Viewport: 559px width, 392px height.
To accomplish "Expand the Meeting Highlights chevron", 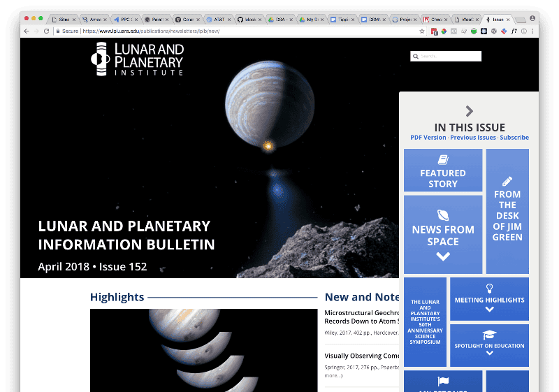I will click(490, 310).
